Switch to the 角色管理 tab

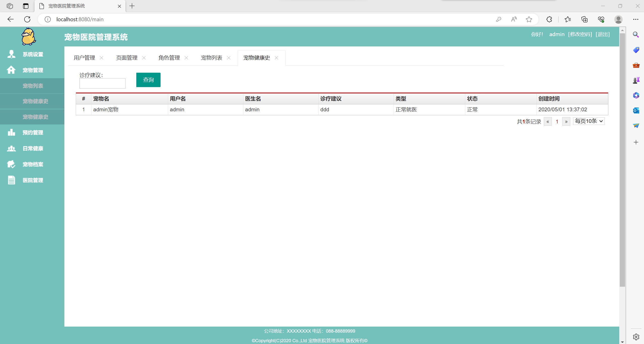[169, 58]
